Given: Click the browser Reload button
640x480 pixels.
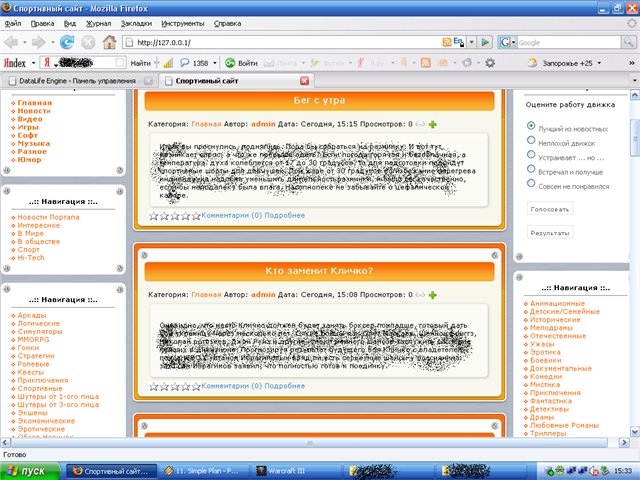Looking at the screenshot, I should (67, 42).
